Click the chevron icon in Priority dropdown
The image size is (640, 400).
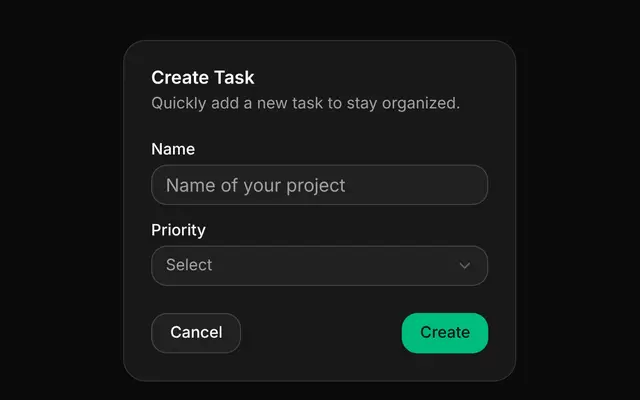(464, 266)
